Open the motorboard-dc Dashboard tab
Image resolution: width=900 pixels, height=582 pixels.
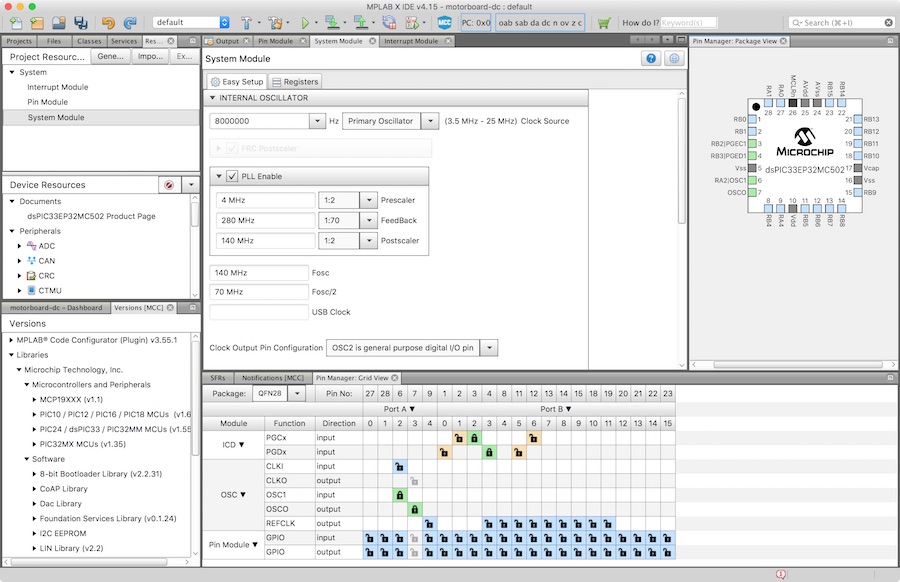pyautogui.click(x=56, y=308)
